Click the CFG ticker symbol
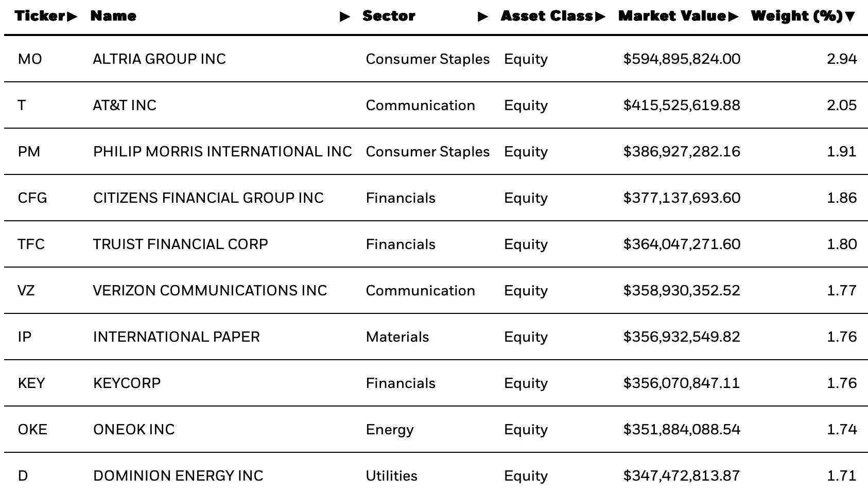The image size is (868, 494). (x=32, y=198)
